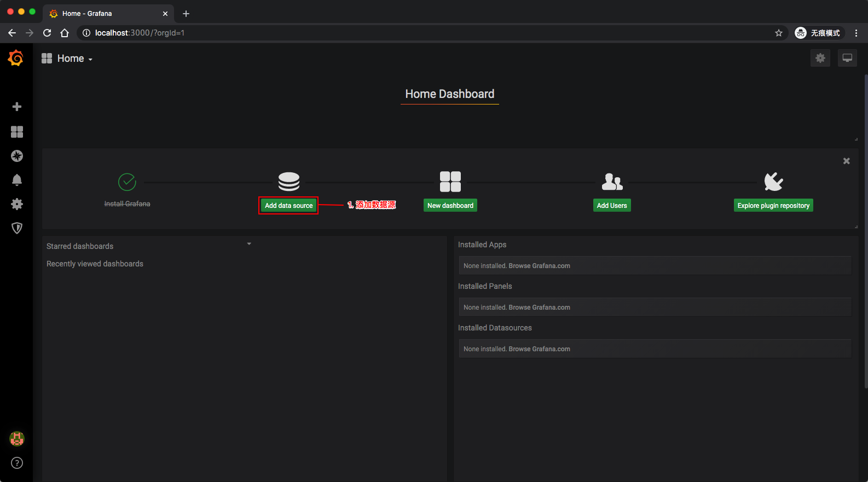Open the Create plus menu in sidebar

[17, 107]
